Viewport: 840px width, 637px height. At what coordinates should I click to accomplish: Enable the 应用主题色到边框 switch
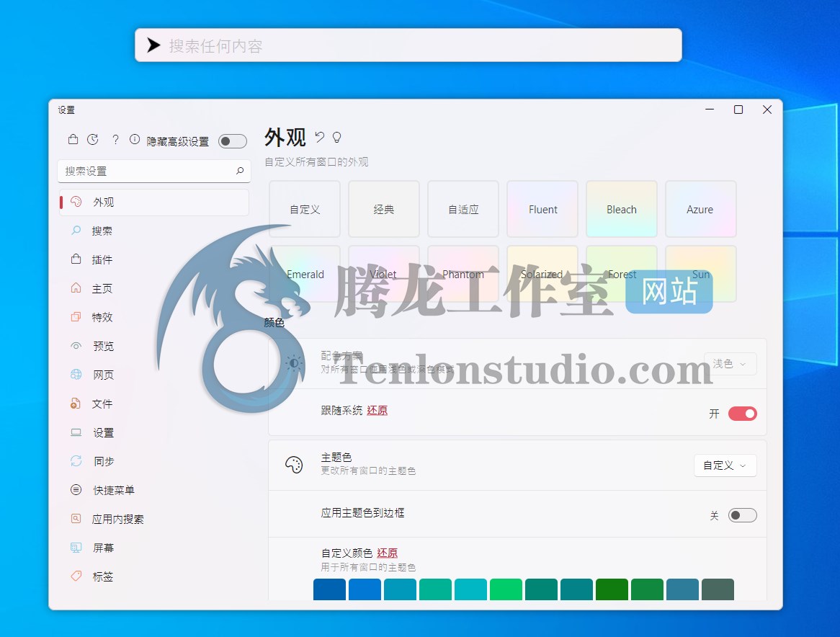coord(743,515)
